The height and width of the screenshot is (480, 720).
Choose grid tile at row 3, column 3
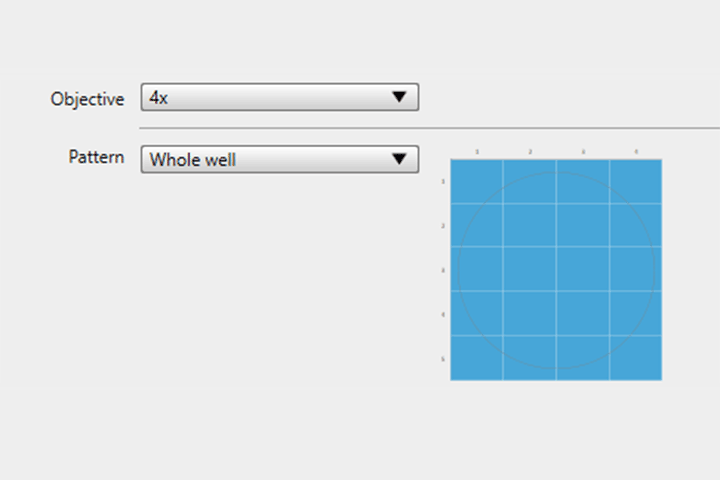coord(582,269)
